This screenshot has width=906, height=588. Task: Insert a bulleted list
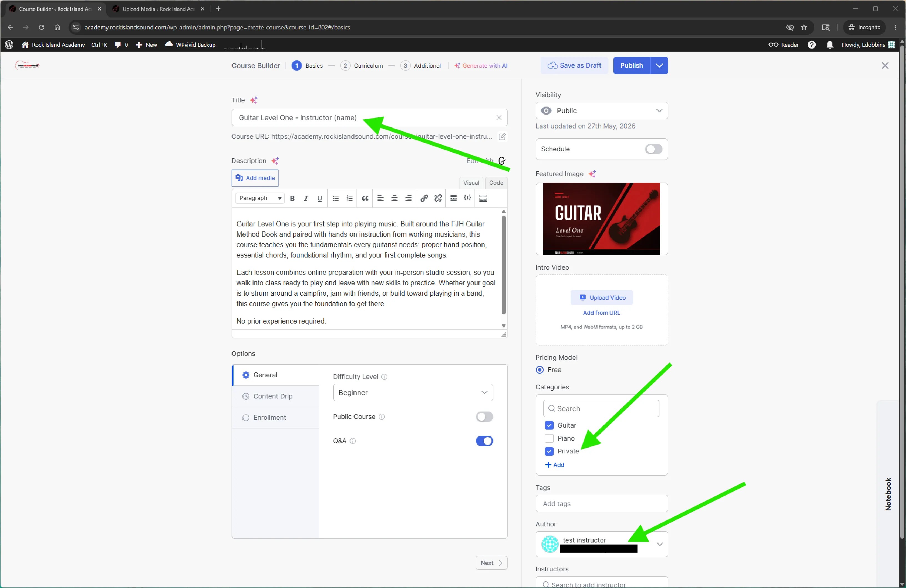tap(335, 198)
